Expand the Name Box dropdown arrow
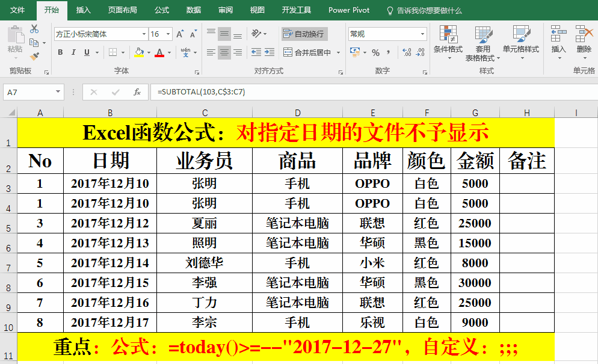The image size is (598, 364). click(58, 92)
